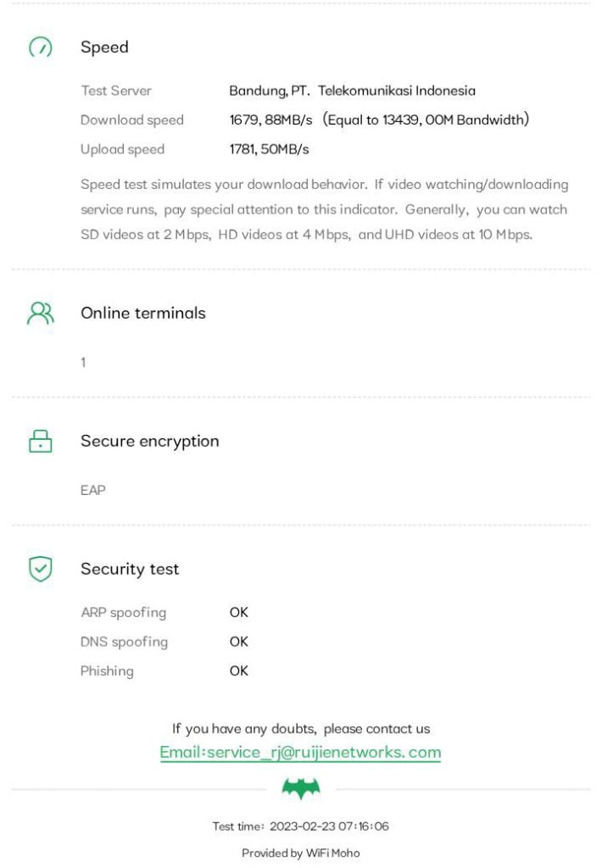The width and height of the screenshot is (602, 868).
Task: Open the service_rj@ruijienetworks.com email link
Action: point(300,752)
